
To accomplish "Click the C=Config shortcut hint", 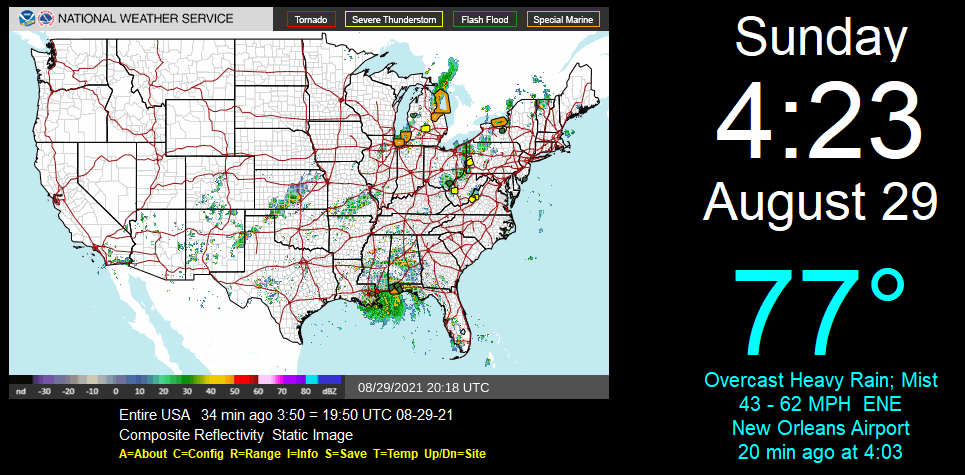I will tap(198, 455).
